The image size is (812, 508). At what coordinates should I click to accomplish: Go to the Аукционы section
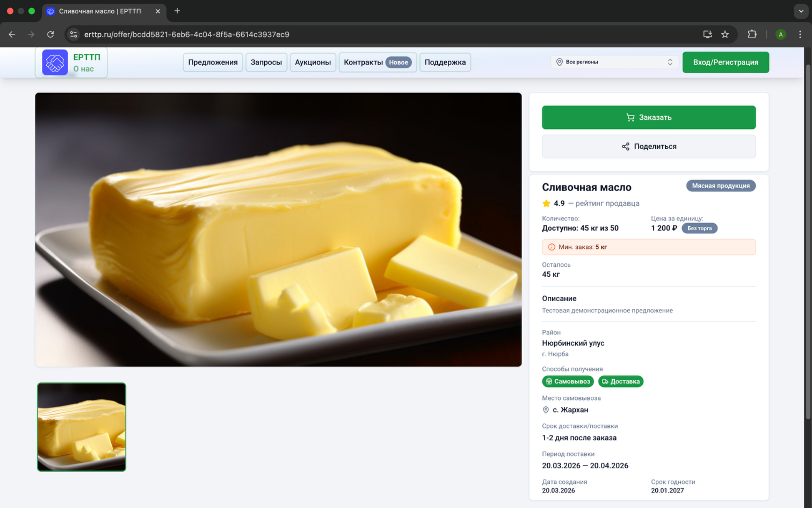(313, 62)
